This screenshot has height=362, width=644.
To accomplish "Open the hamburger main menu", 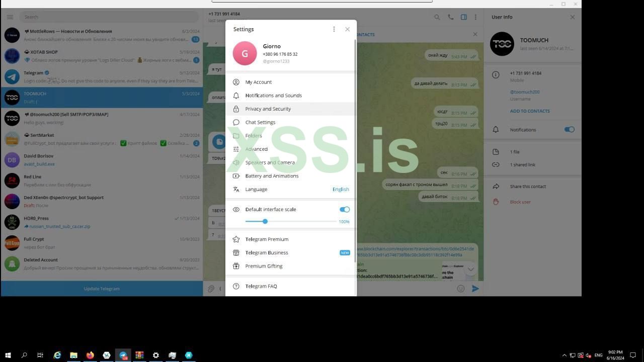I will 10,17.
